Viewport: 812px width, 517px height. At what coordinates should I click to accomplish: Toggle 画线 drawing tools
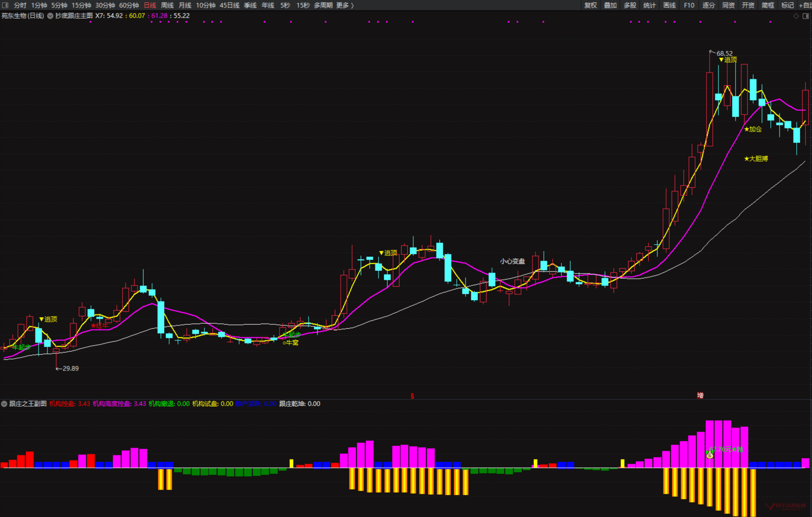tap(669, 5)
